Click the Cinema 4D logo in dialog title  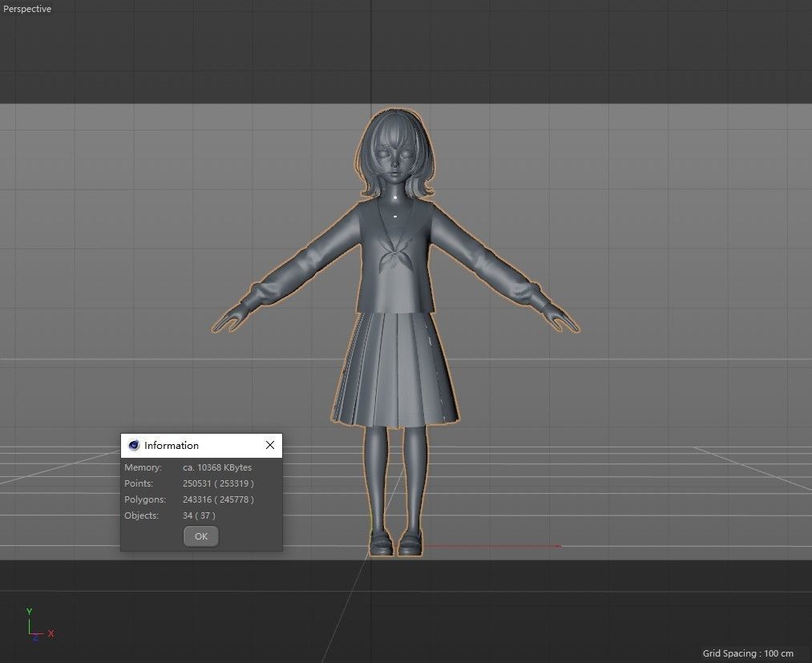(x=134, y=446)
